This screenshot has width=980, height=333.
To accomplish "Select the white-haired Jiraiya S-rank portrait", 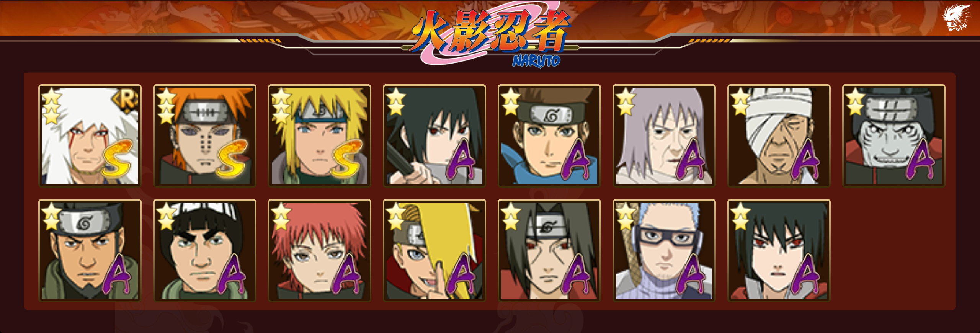I will [90, 135].
